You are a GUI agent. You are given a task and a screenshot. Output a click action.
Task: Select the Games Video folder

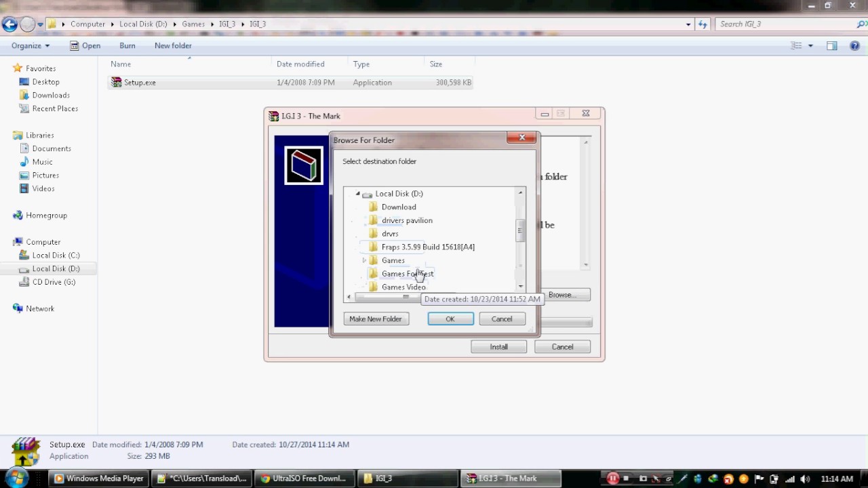click(403, 287)
